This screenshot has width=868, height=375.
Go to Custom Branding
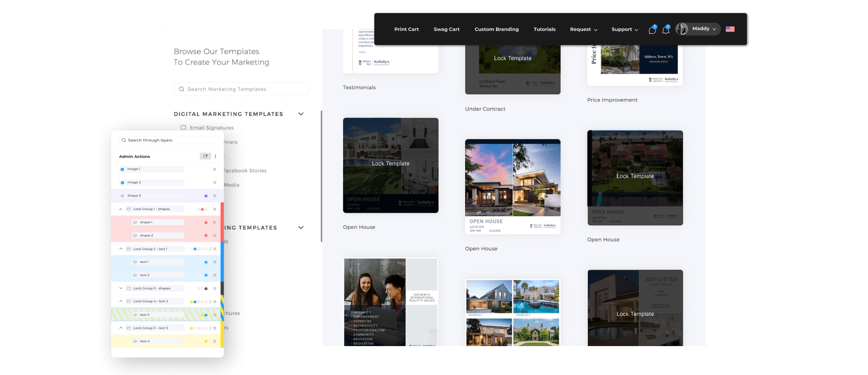(x=496, y=29)
